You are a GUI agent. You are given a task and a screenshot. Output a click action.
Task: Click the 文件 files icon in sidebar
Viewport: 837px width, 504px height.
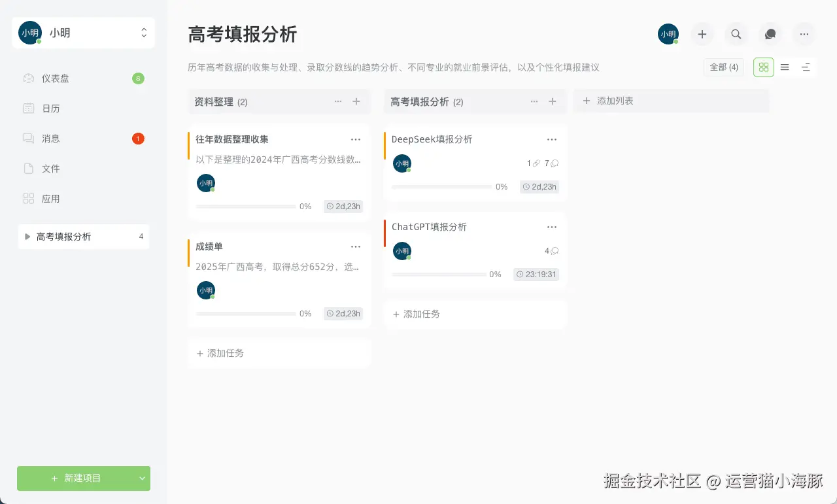[27, 168]
